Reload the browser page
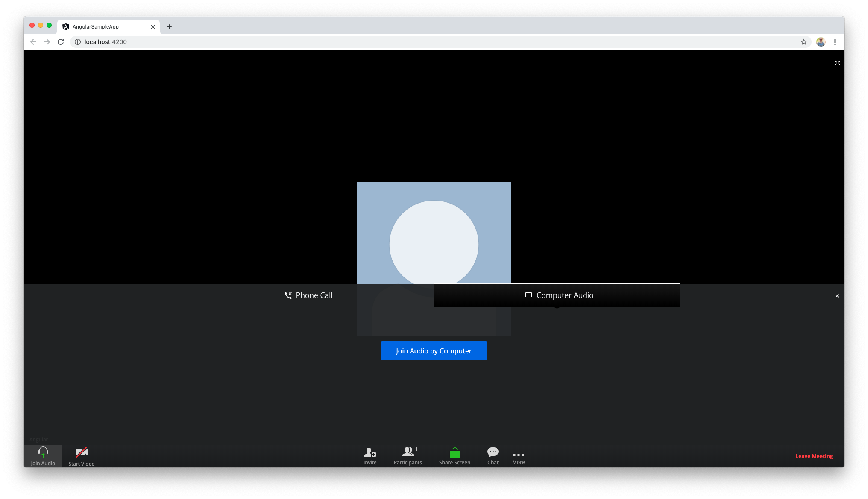Viewport: 868px width, 499px height. tap(61, 42)
